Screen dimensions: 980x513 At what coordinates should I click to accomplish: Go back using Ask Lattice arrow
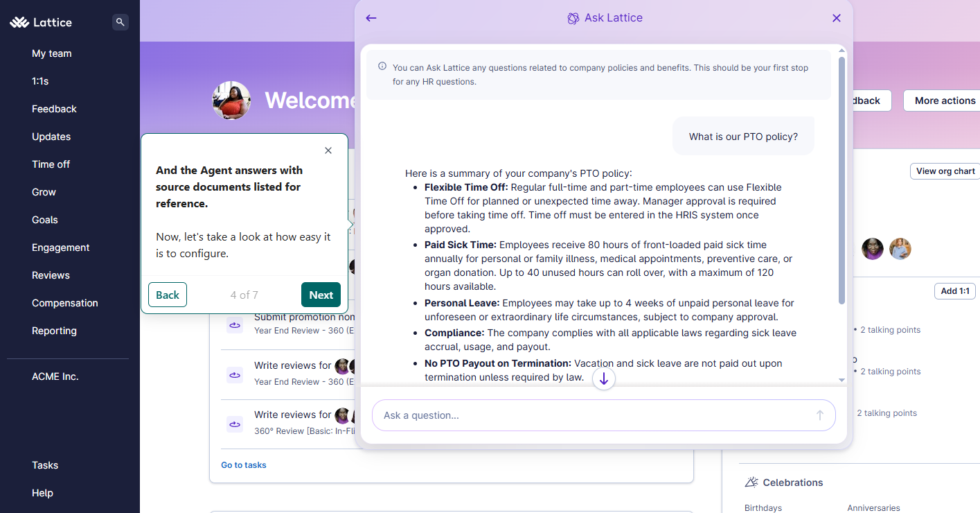click(371, 18)
